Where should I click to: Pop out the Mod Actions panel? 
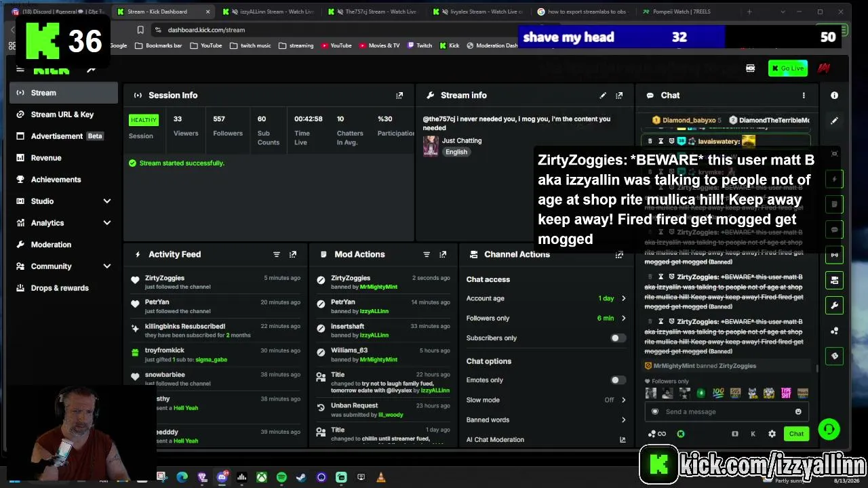443,254
